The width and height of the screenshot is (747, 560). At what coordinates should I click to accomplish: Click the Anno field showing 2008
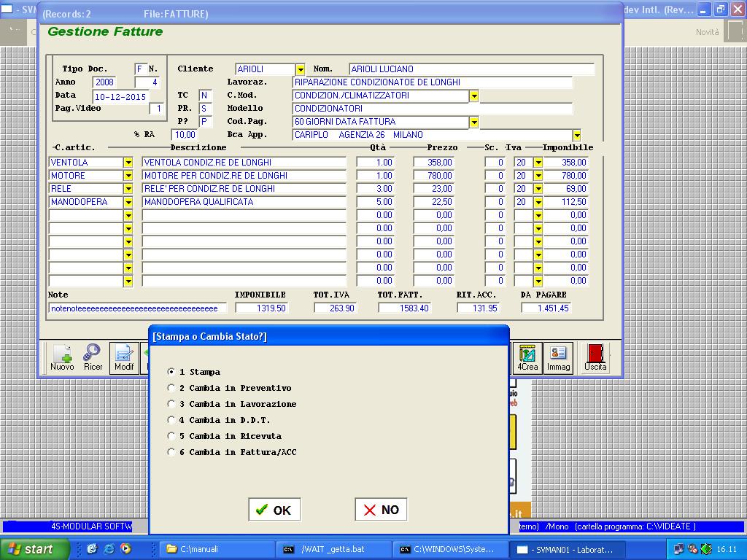(x=104, y=82)
